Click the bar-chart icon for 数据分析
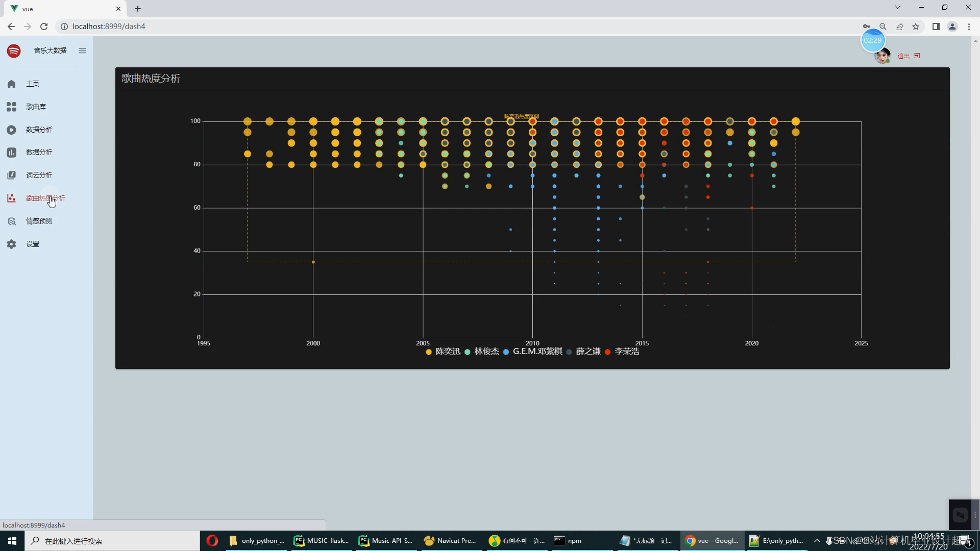The image size is (980, 551). tap(11, 153)
